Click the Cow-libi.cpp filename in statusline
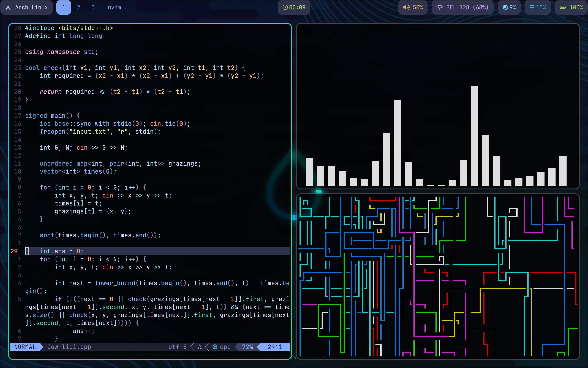 pyautogui.click(x=69, y=347)
